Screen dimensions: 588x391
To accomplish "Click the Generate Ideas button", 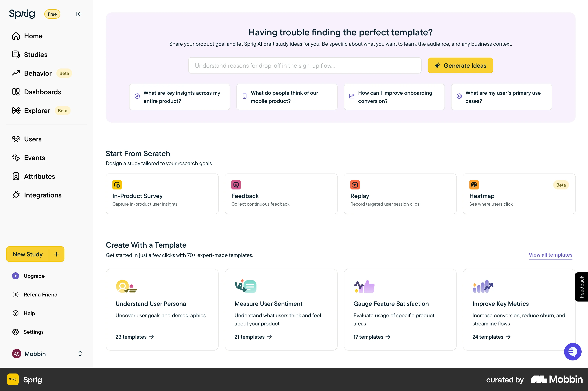I will pos(460,66).
